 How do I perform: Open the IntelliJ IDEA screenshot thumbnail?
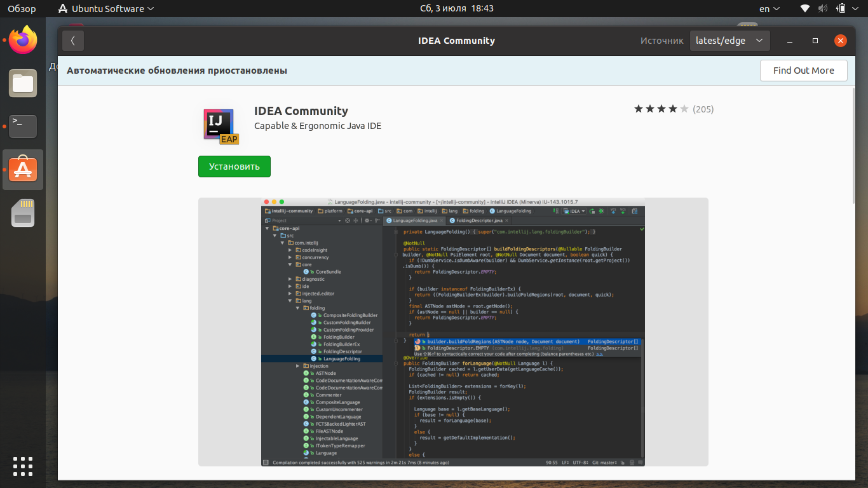[x=453, y=332]
